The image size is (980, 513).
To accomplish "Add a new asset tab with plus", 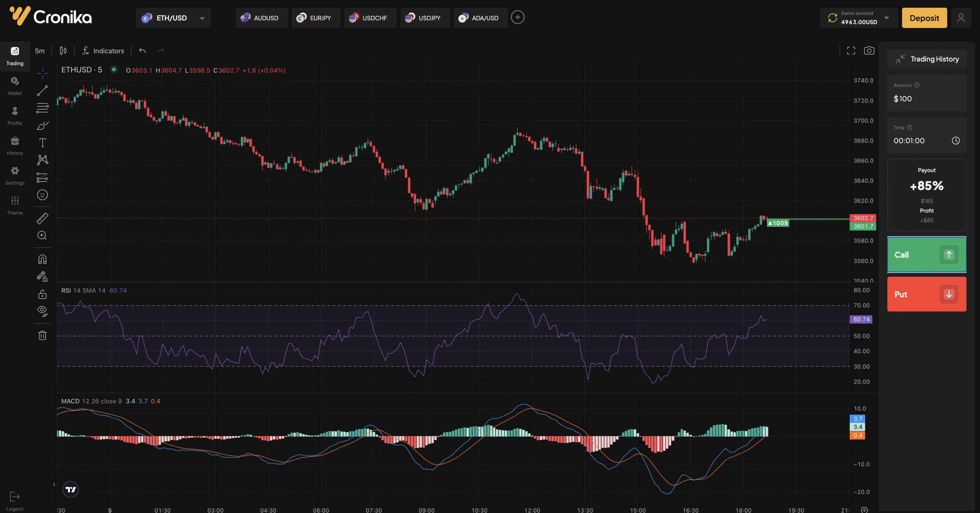I will pos(518,17).
